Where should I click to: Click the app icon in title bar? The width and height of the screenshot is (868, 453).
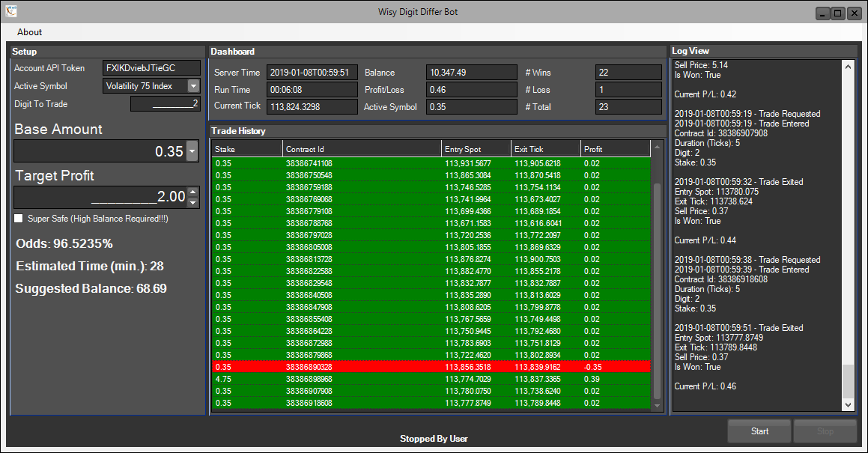click(x=11, y=10)
